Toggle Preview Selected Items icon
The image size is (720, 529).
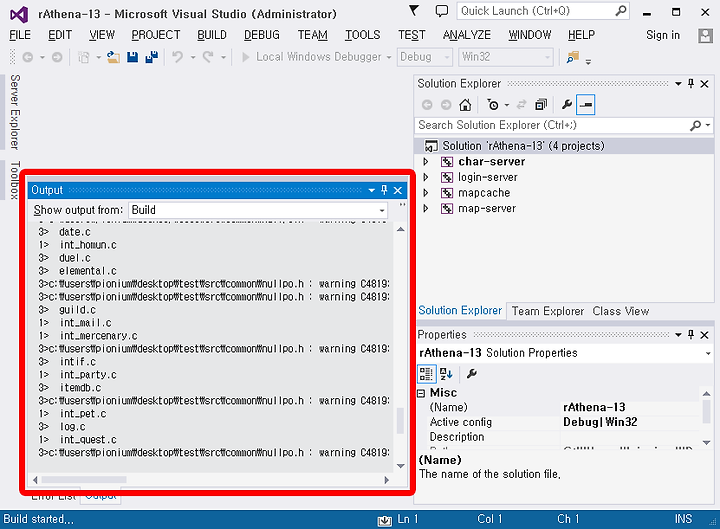click(x=586, y=105)
